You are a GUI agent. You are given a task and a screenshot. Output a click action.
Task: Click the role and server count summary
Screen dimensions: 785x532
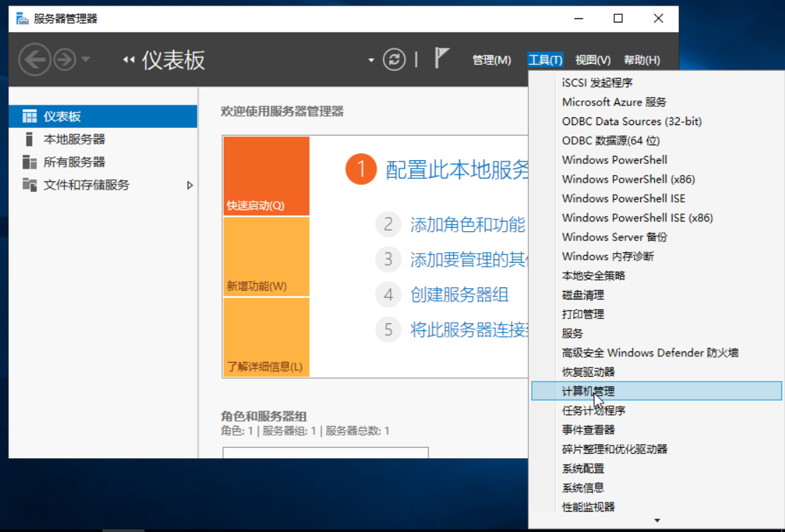tap(305, 431)
